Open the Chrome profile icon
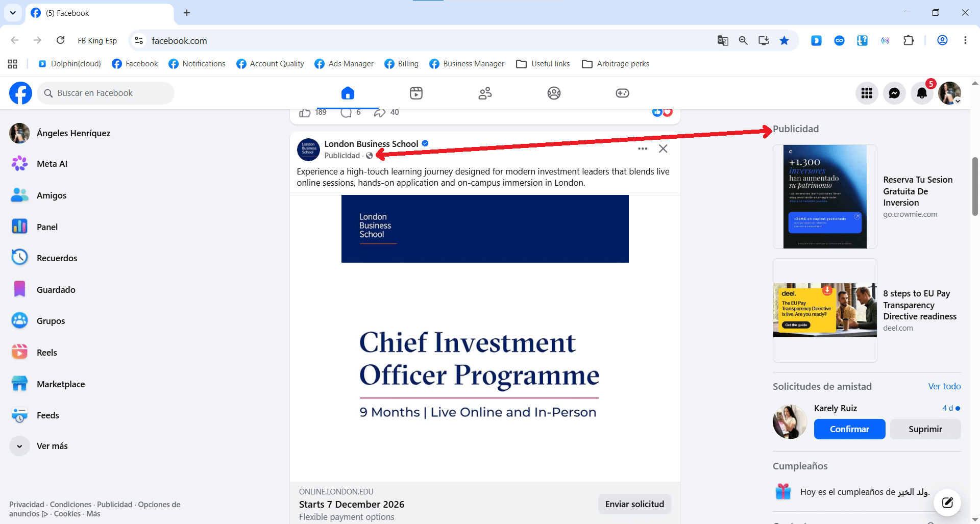 tap(942, 40)
